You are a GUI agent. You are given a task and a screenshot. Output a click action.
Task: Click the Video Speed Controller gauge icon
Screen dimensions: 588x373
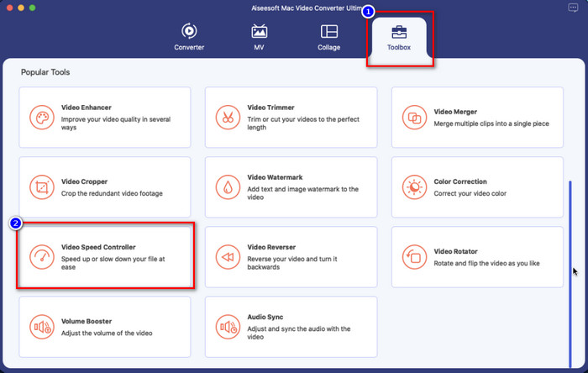pos(42,257)
